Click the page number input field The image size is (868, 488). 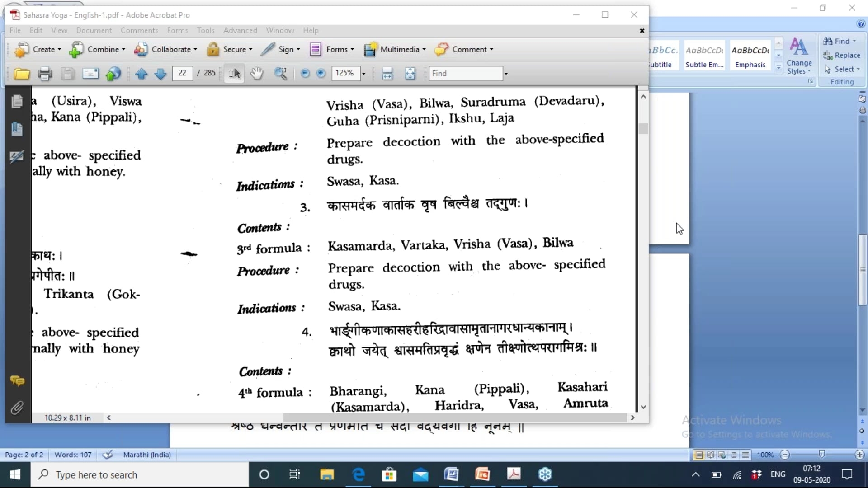(x=182, y=73)
